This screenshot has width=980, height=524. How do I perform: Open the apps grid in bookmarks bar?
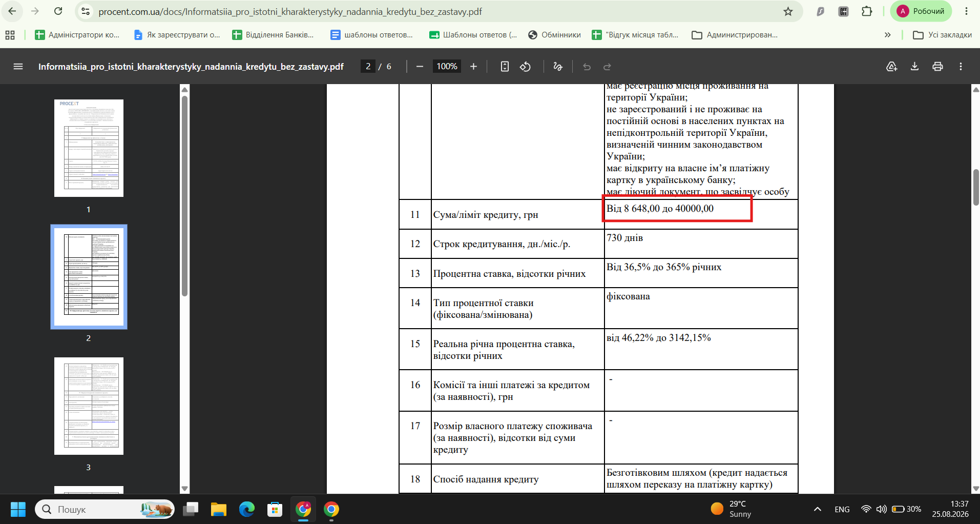point(10,35)
